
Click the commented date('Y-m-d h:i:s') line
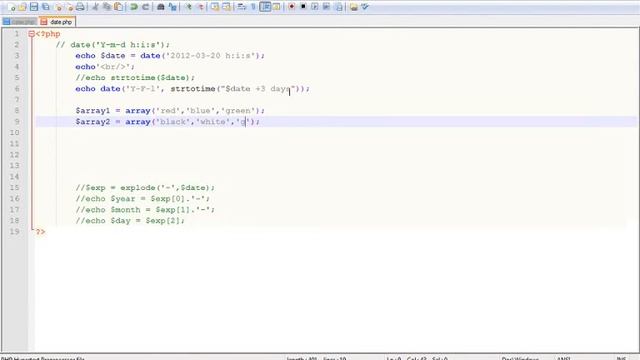coord(112,45)
